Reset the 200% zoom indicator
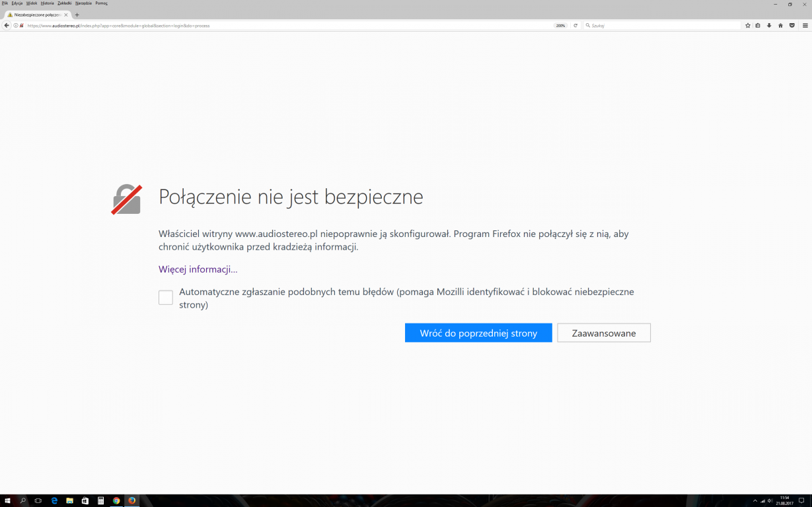 560,25
